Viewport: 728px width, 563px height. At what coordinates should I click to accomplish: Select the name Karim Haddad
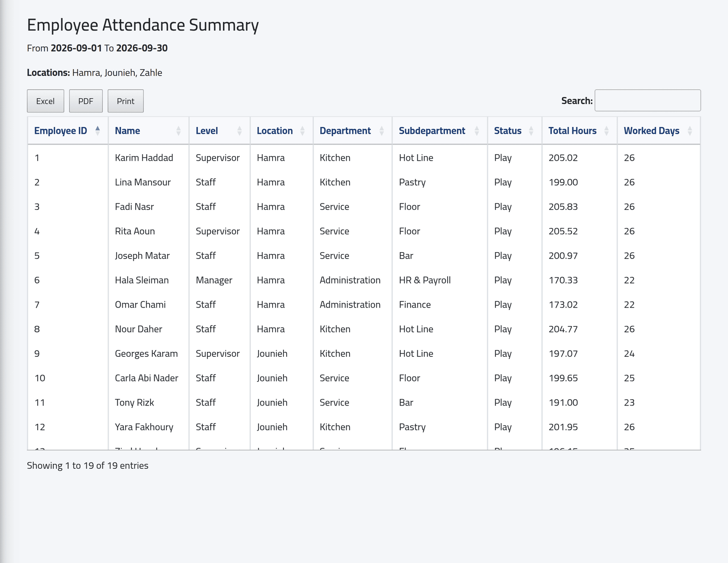click(144, 158)
